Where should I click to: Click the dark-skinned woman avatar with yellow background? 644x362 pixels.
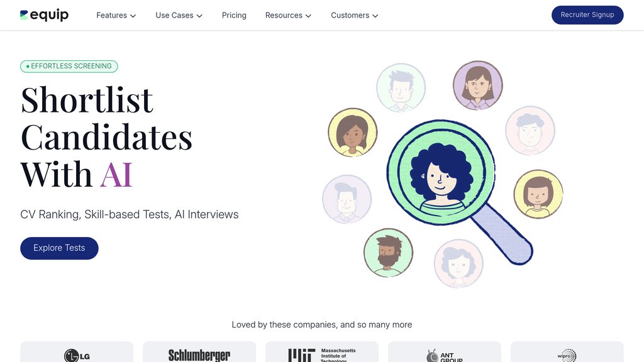[352, 132]
